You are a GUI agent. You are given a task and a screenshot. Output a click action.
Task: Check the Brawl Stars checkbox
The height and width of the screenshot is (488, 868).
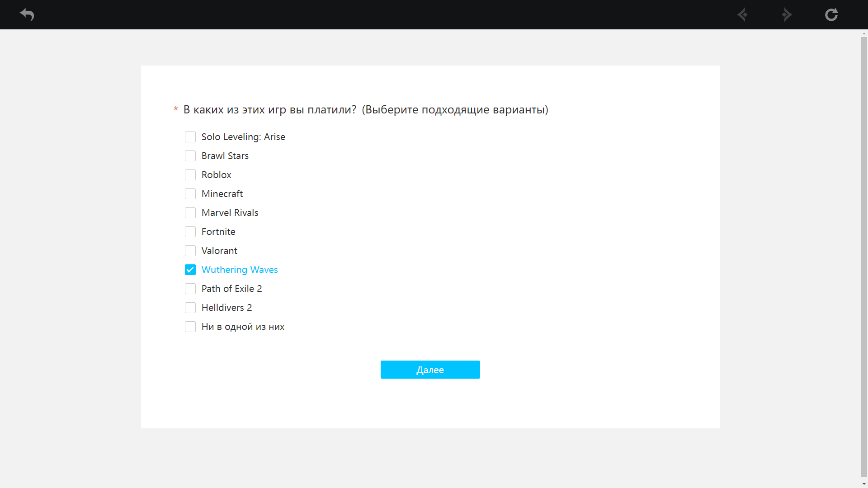[x=190, y=156]
